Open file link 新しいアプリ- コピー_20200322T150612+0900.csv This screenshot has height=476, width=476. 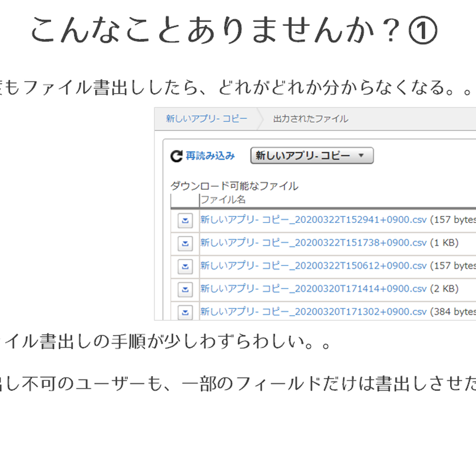(x=314, y=265)
